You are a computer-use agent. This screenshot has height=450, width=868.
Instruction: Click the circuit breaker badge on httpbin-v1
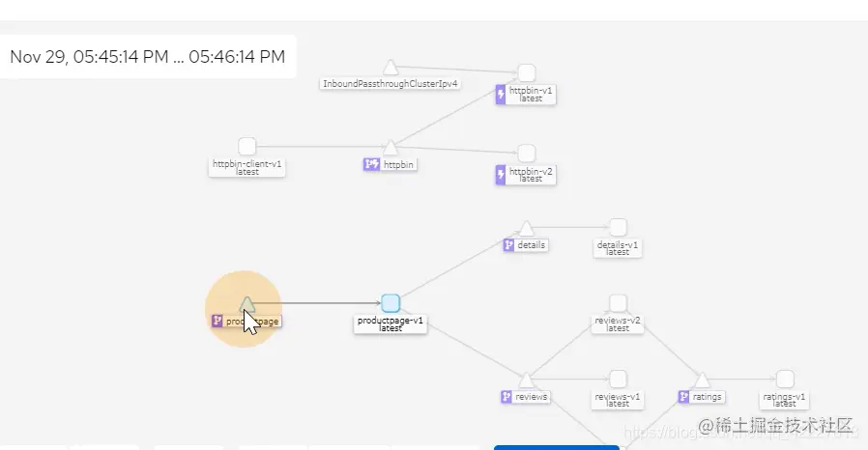tap(501, 95)
